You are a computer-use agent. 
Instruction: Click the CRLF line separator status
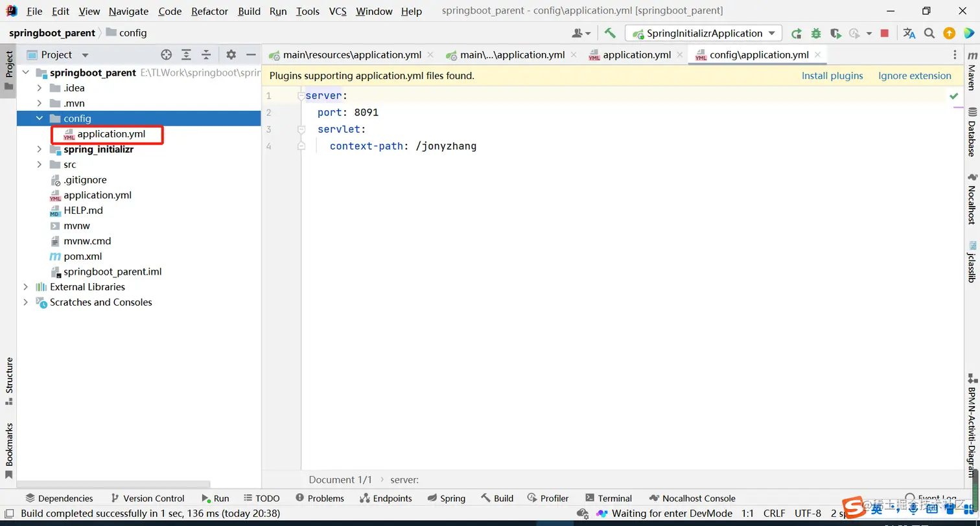774,513
